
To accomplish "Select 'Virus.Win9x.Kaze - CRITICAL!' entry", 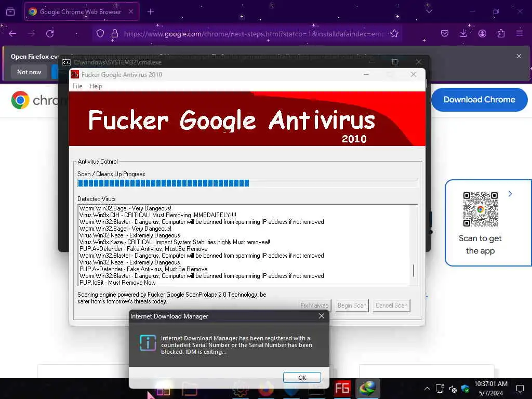I will pos(175,242).
